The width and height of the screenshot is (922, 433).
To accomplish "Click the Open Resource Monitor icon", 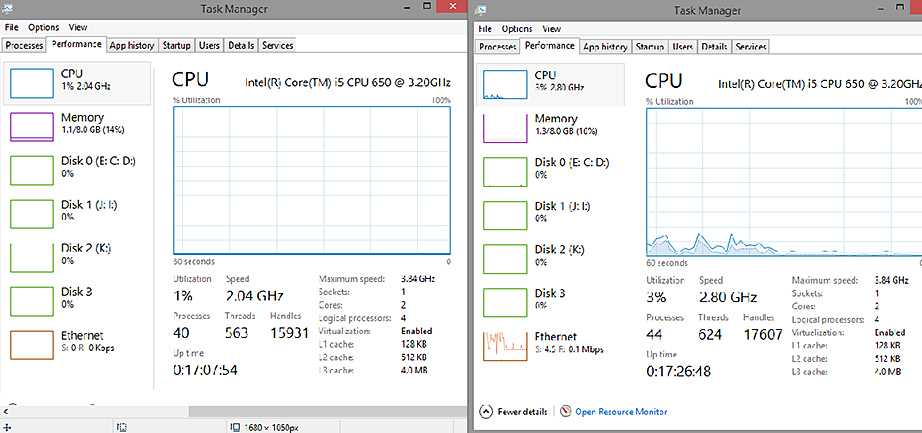I will (x=566, y=411).
